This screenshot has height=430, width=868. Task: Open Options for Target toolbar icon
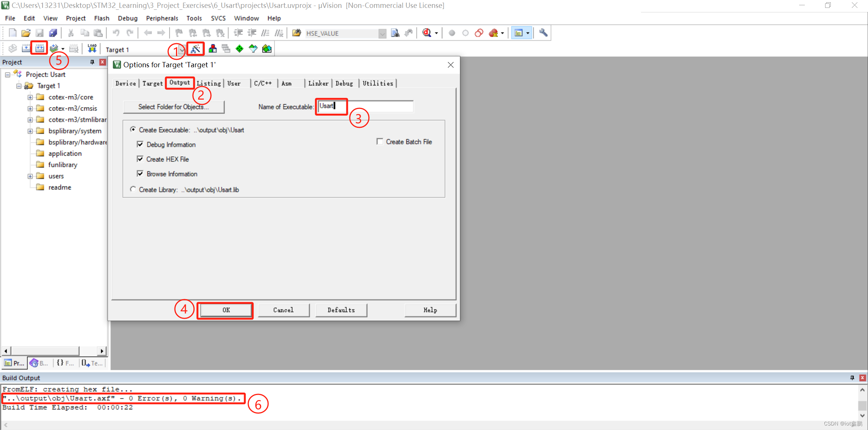coord(195,49)
